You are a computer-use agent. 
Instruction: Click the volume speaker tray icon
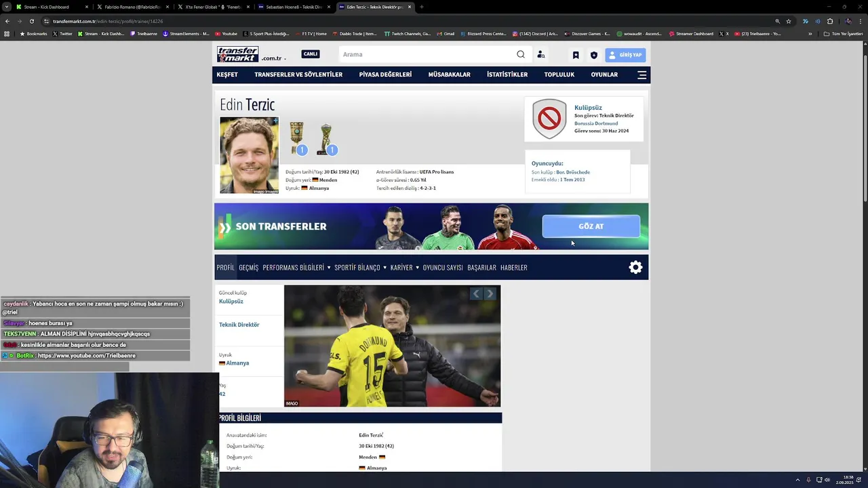click(x=827, y=480)
